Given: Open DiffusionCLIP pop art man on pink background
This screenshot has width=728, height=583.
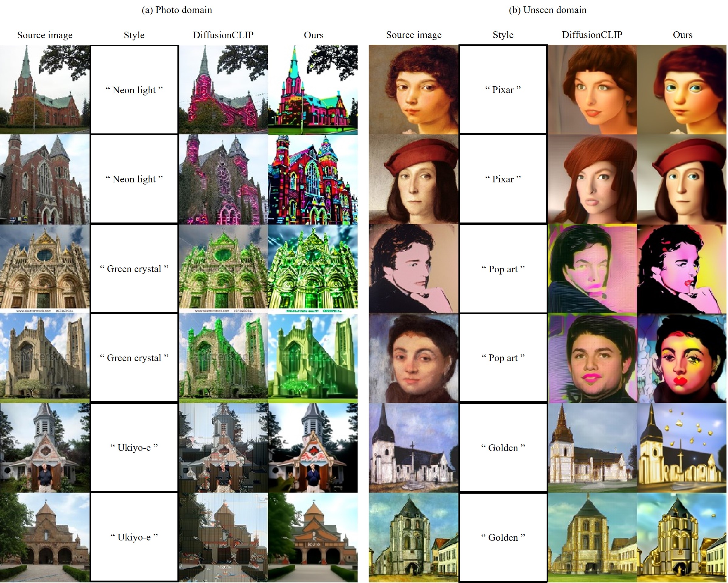Looking at the screenshot, I should [x=592, y=269].
